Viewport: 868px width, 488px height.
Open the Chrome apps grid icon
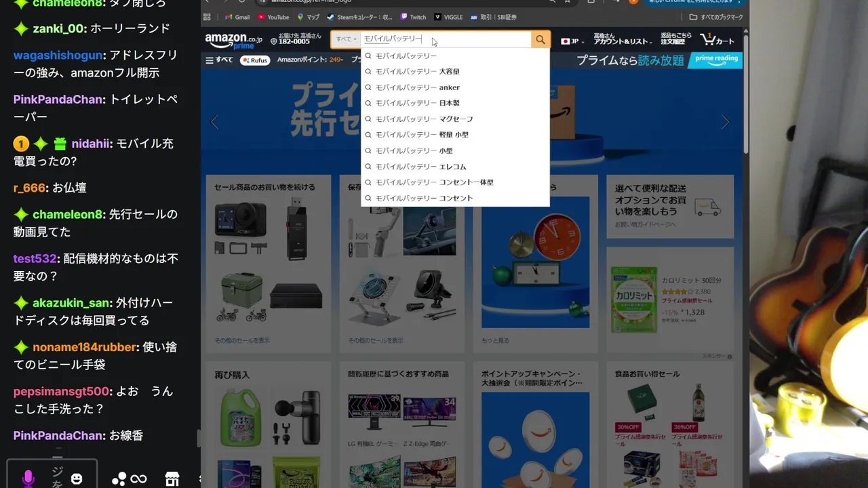click(207, 17)
